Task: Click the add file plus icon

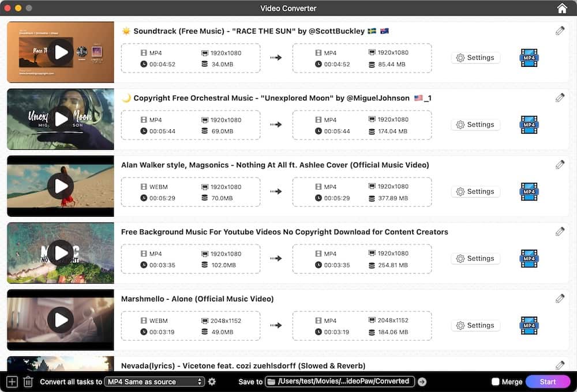Action: (x=12, y=382)
